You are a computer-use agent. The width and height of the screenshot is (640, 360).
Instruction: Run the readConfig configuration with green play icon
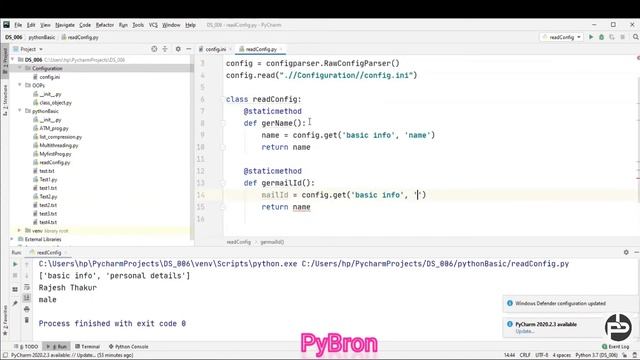coord(591,37)
